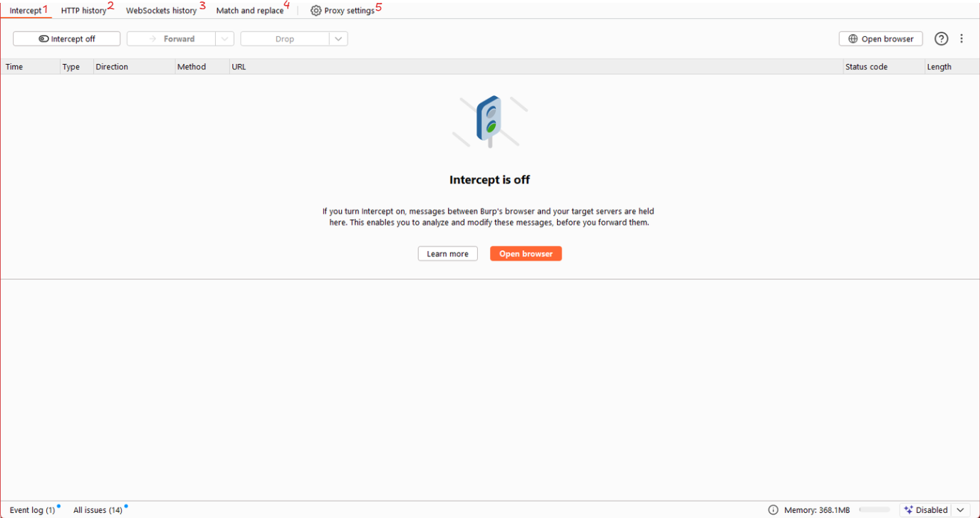Click Open browser button with globe icon
The image size is (980, 518).
pyautogui.click(x=880, y=39)
